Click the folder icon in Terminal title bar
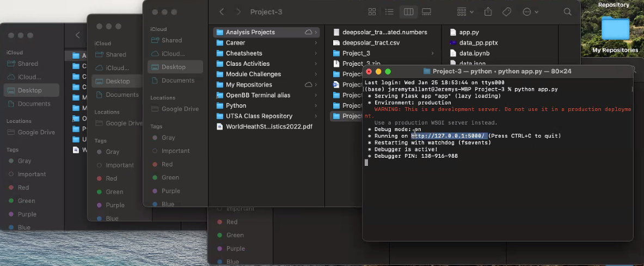Image resolution: width=644 pixels, height=266 pixels. tap(427, 71)
